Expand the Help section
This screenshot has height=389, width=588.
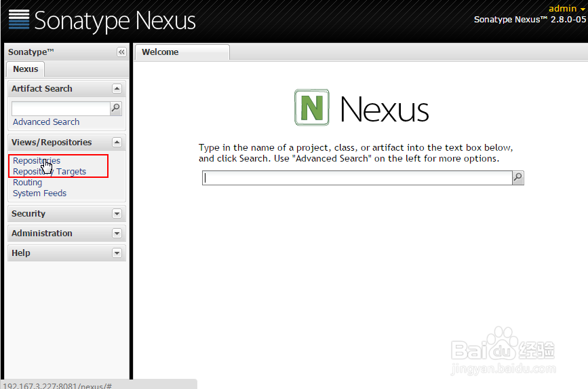point(117,253)
